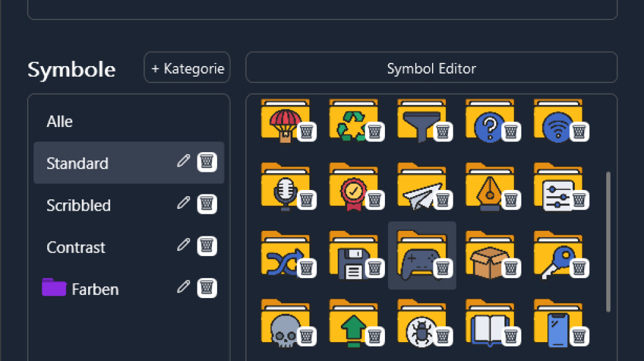Add a new Kategorie

tap(187, 68)
